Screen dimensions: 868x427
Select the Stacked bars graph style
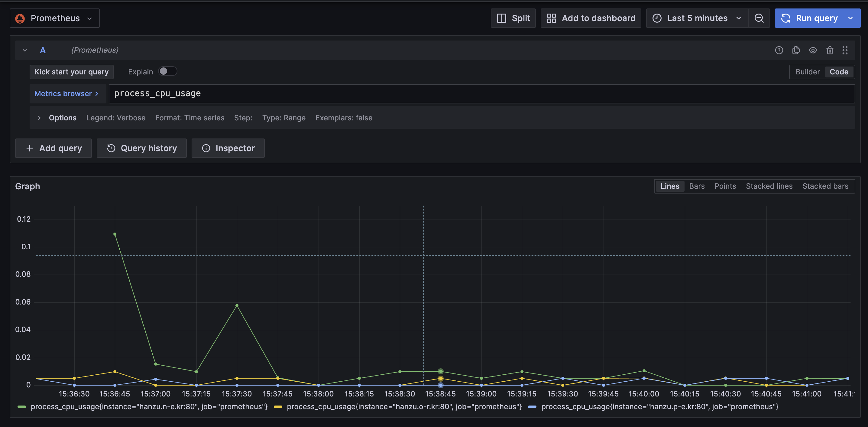(825, 186)
